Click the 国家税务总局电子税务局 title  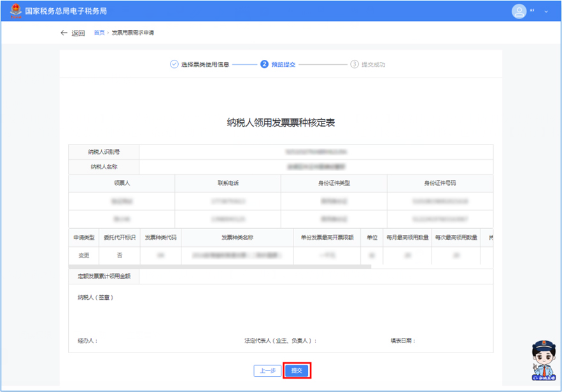66,11
